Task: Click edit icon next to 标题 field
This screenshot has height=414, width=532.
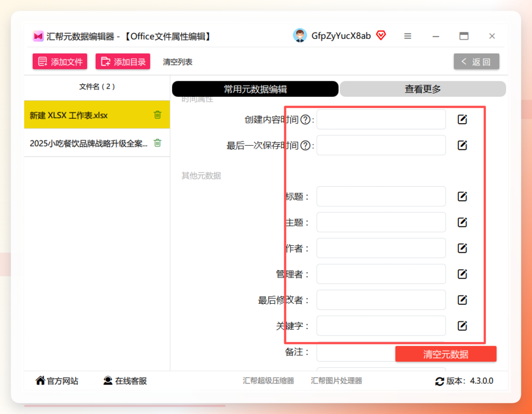Action: (462, 196)
